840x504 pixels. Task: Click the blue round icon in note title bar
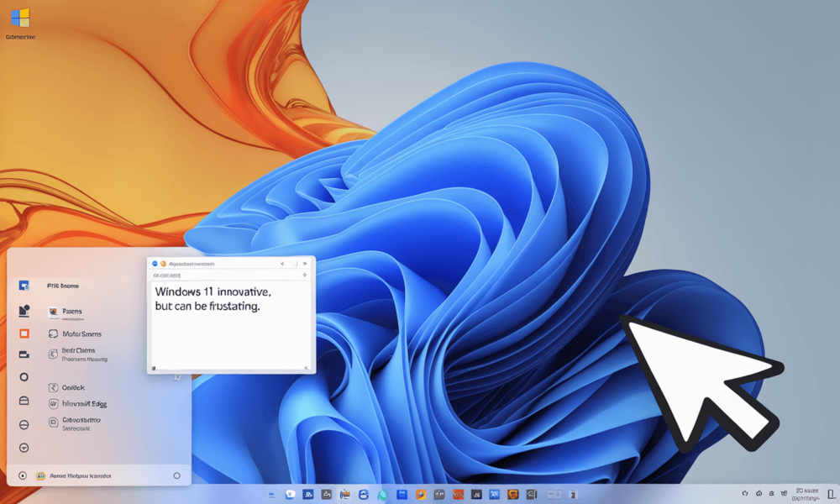(155, 264)
